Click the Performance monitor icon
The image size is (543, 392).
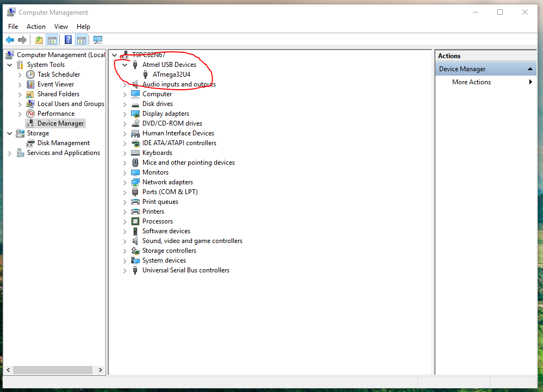[30, 114]
